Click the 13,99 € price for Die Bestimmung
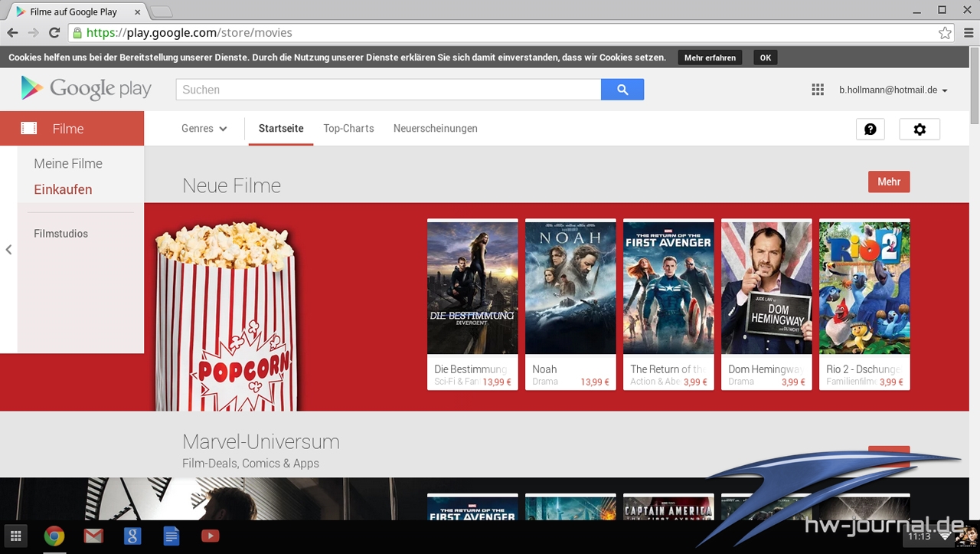 pos(497,382)
